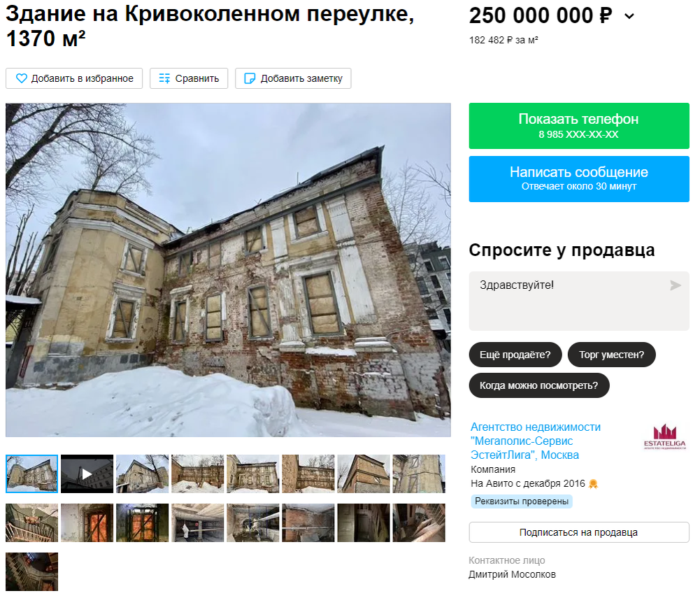This screenshot has width=700, height=605.
Task: Select quick question Ещё продаёте?
Action: pyautogui.click(x=515, y=355)
